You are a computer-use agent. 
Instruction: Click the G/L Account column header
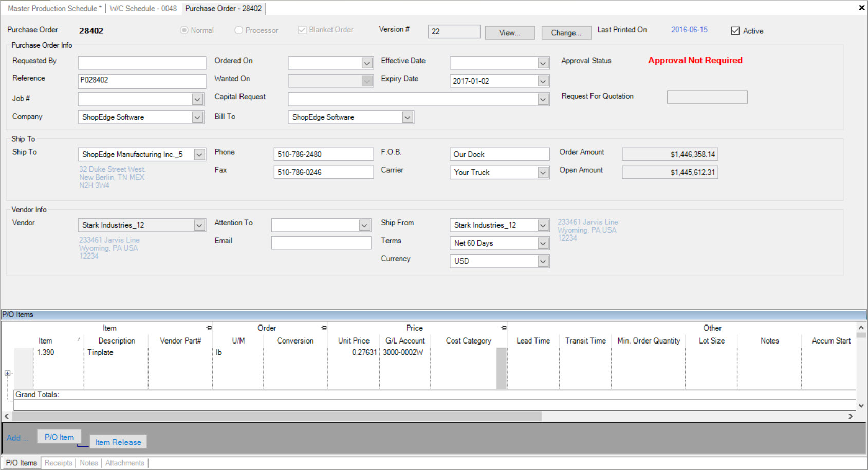(405, 341)
